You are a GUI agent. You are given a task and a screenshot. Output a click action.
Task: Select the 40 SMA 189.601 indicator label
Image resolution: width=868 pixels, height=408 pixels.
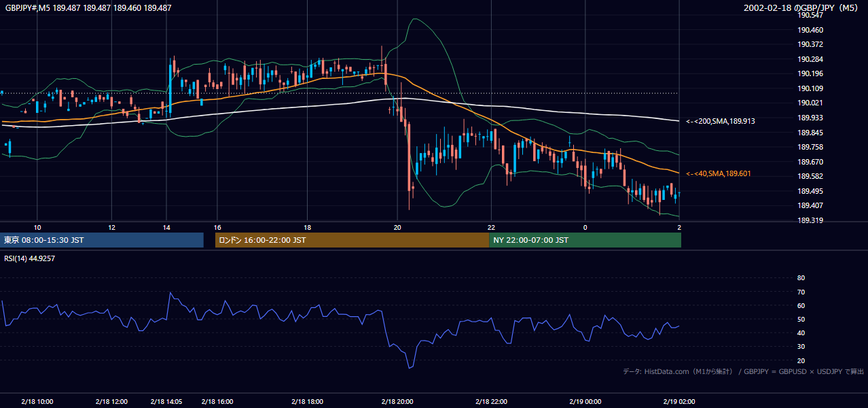point(718,173)
